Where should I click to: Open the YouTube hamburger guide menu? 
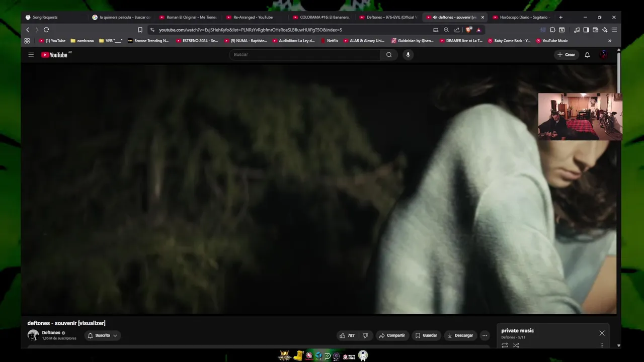click(x=31, y=55)
